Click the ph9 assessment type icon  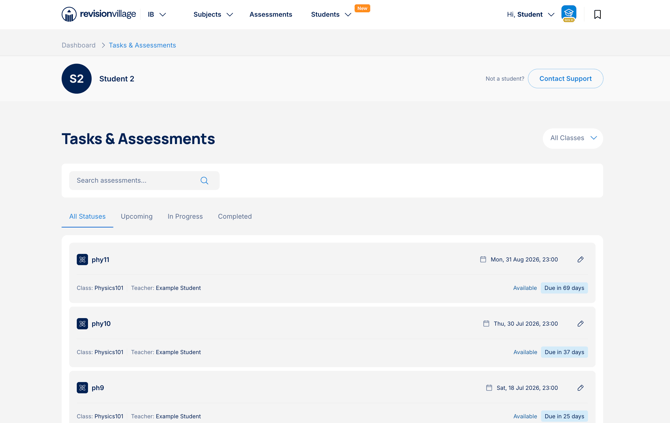coord(82,388)
